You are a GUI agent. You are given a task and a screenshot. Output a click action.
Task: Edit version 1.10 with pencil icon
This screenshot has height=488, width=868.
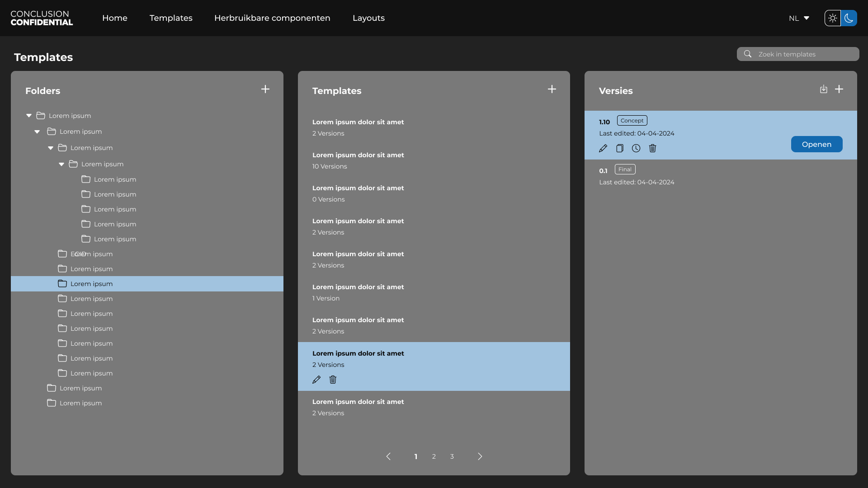[603, 148]
